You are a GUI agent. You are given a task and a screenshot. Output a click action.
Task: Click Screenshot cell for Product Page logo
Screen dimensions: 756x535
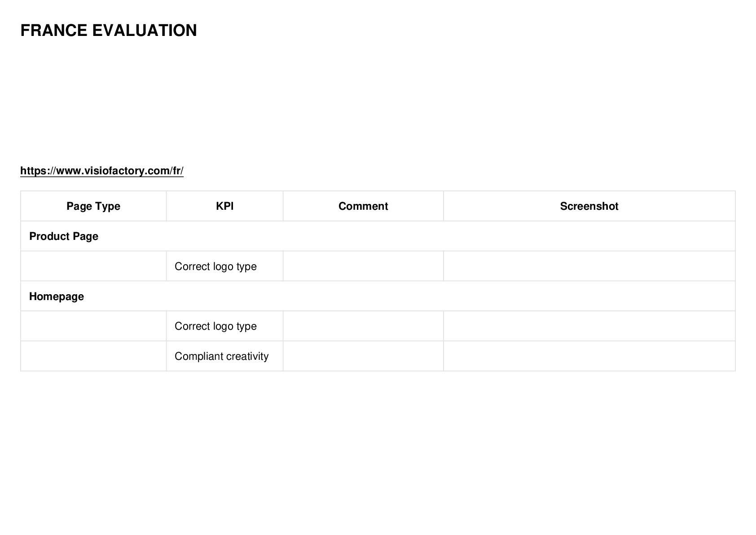point(589,266)
